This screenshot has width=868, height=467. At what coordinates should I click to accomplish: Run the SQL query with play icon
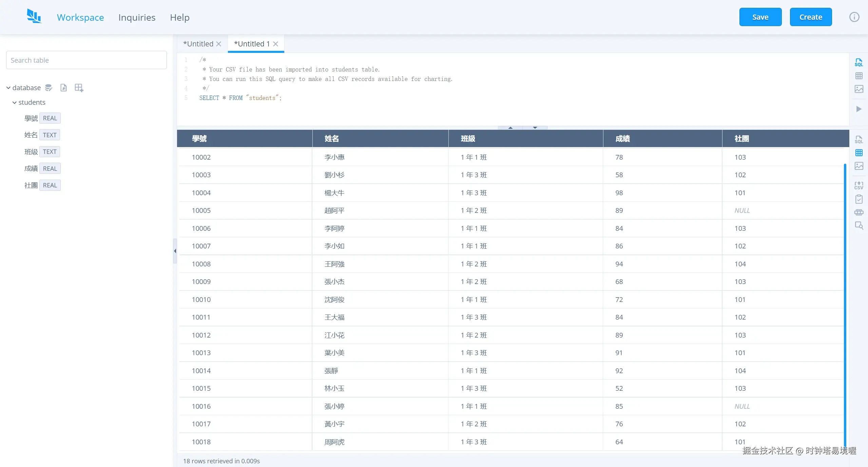tap(859, 109)
